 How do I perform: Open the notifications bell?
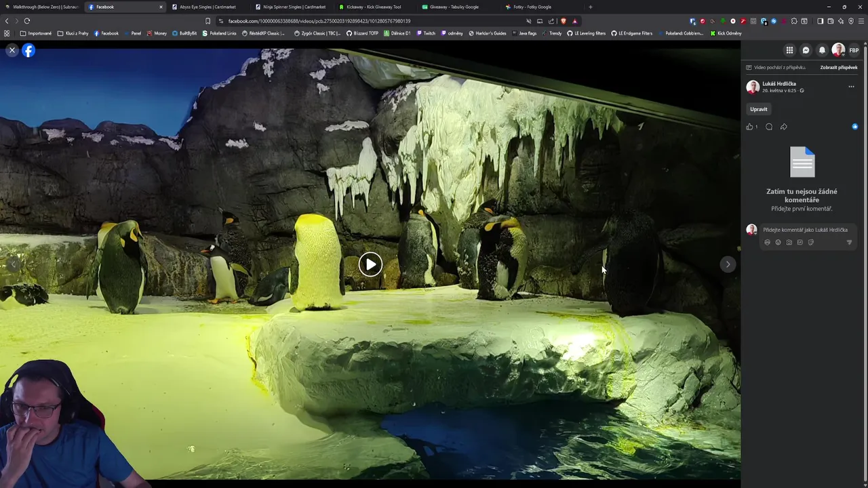(822, 50)
